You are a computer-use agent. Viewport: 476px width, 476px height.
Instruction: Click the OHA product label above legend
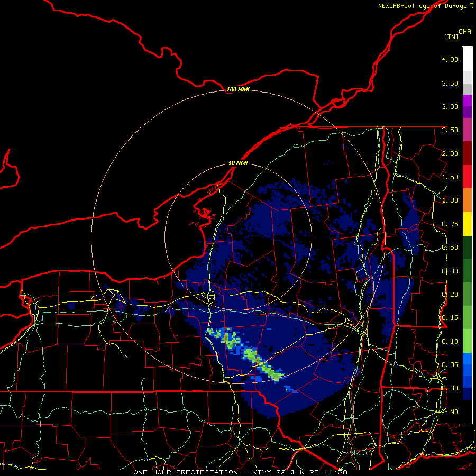pyautogui.click(x=465, y=32)
